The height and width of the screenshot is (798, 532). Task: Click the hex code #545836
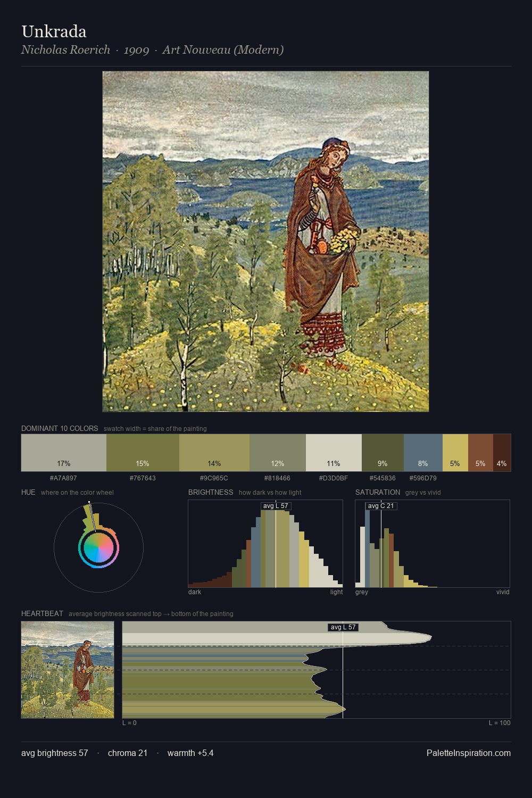(383, 478)
